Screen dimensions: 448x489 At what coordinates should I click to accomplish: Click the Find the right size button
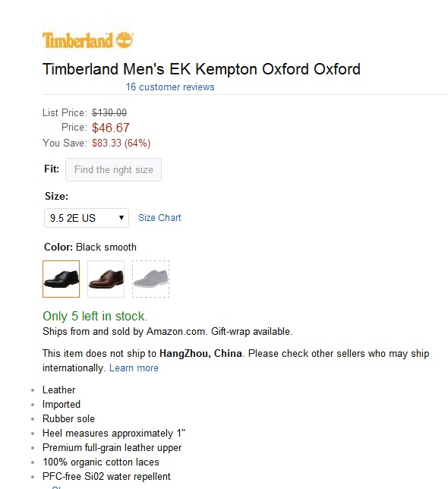113,169
